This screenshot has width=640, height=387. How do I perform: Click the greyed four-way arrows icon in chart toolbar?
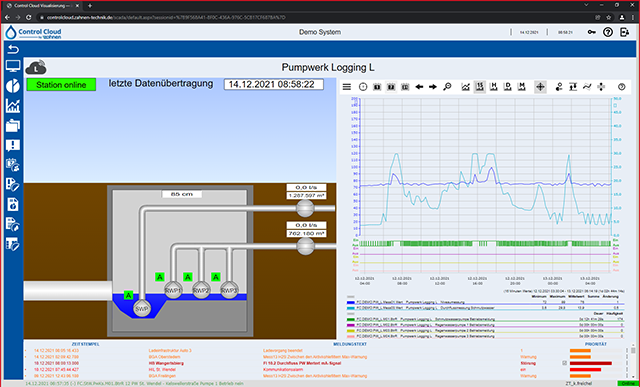click(601, 87)
